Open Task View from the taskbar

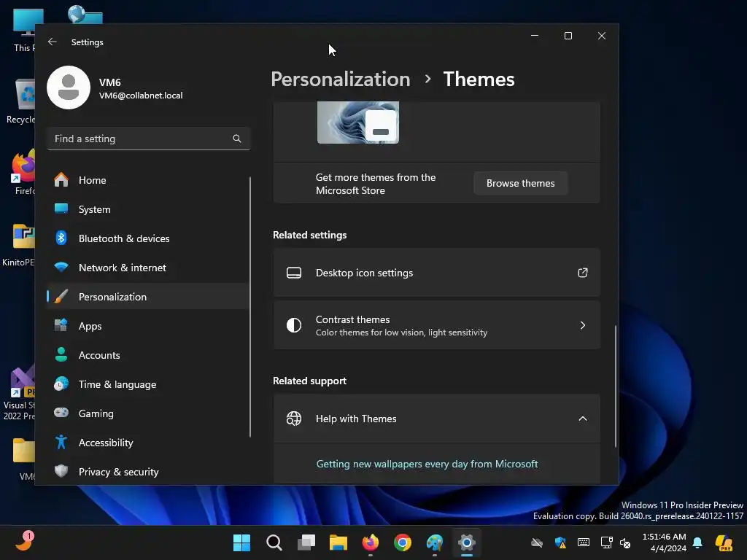306,542
